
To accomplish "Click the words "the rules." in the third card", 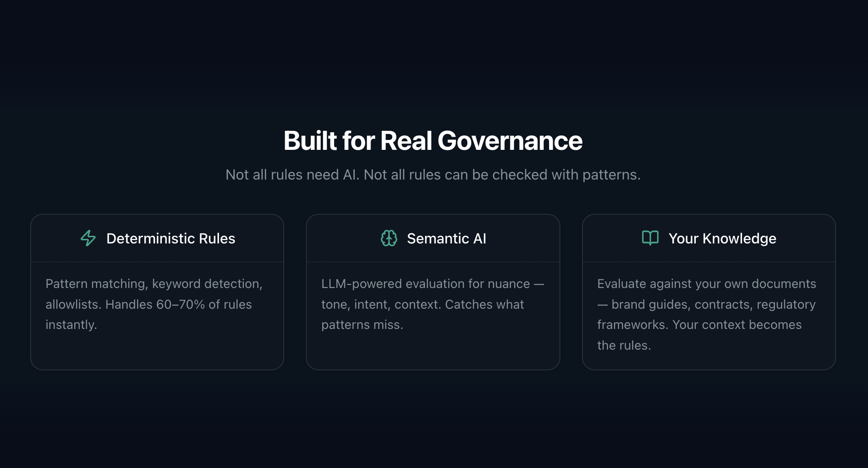I will click(624, 346).
